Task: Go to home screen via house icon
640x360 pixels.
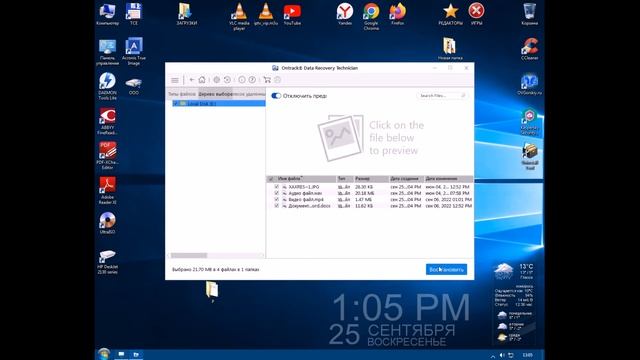Action: (202, 80)
